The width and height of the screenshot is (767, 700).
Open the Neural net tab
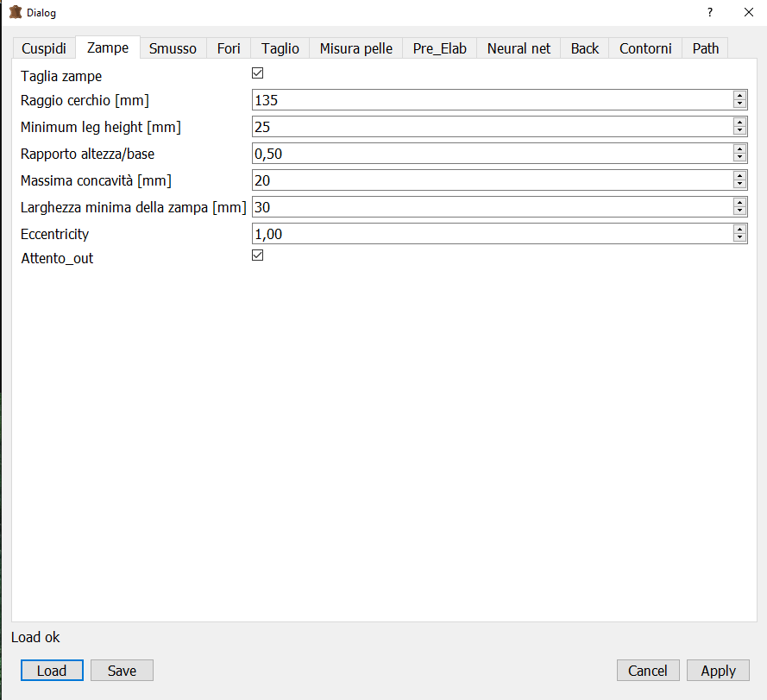click(x=519, y=48)
